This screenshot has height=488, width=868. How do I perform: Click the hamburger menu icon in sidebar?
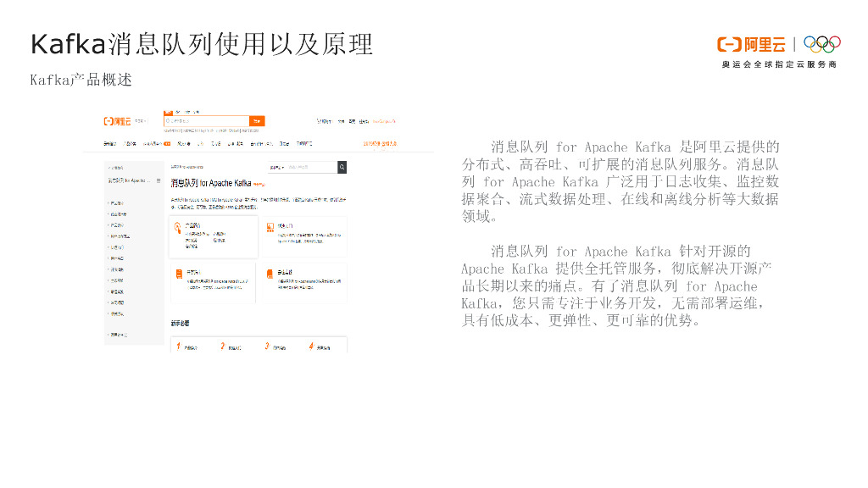pos(159,181)
